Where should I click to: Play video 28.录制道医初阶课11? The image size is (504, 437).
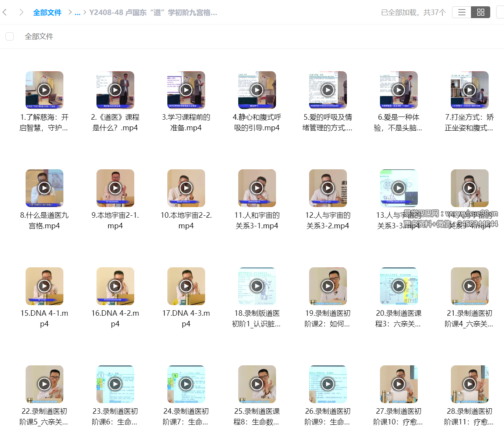pos(469,384)
